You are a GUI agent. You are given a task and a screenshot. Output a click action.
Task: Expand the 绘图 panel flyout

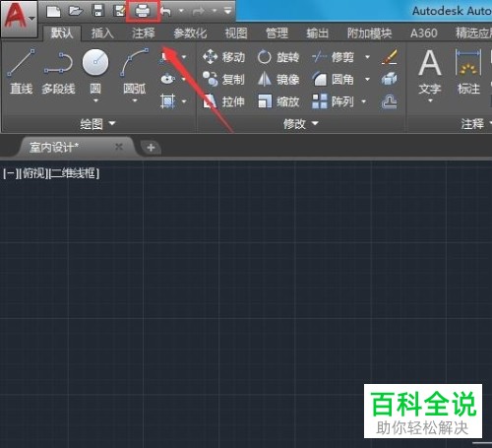coord(98,124)
